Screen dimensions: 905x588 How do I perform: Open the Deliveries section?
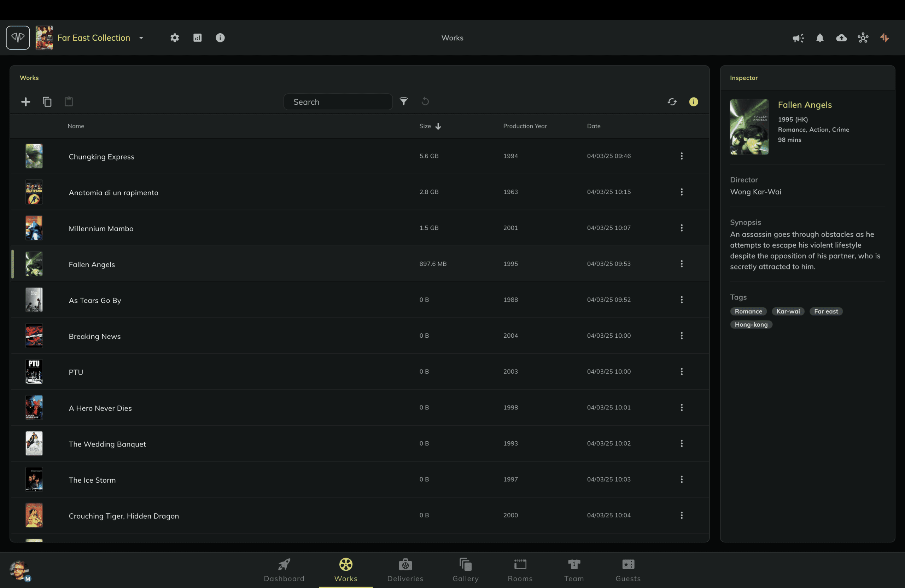(x=405, y=569)
